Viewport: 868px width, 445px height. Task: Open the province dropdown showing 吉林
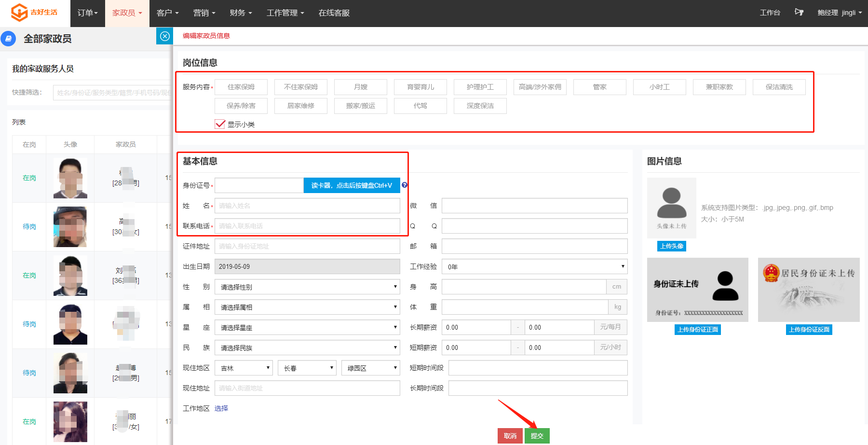tap(244, 368)
